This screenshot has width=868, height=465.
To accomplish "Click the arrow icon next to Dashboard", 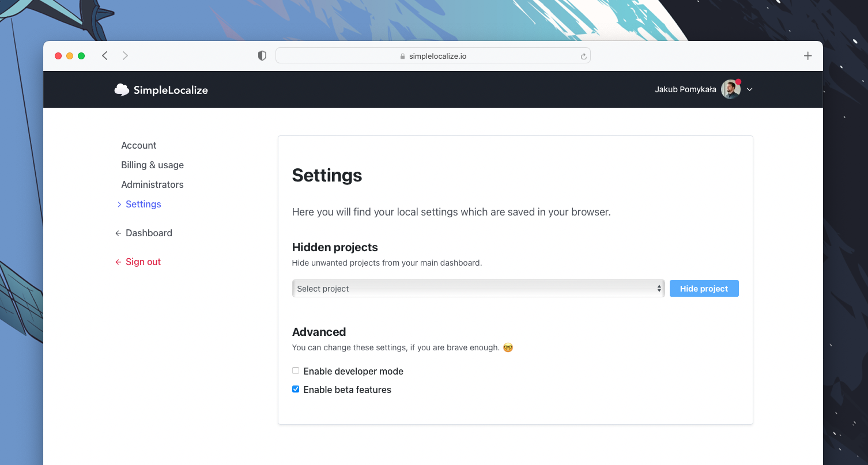I will (x=118, y=233).
